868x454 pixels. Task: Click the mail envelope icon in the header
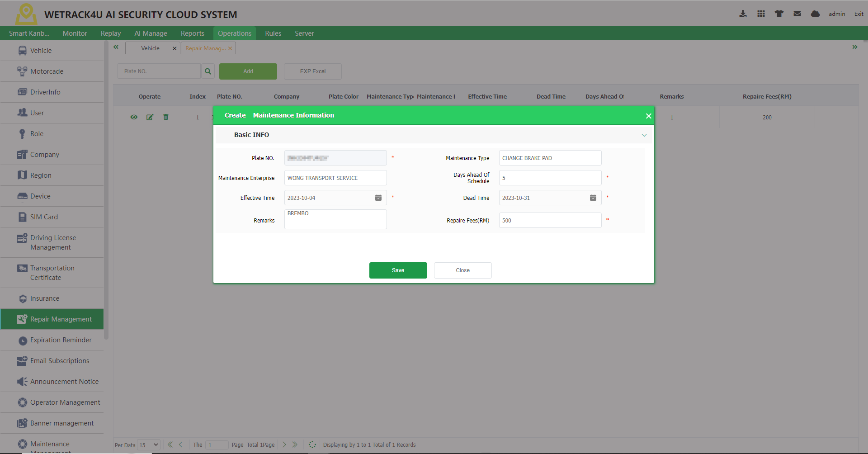(797, 14)
